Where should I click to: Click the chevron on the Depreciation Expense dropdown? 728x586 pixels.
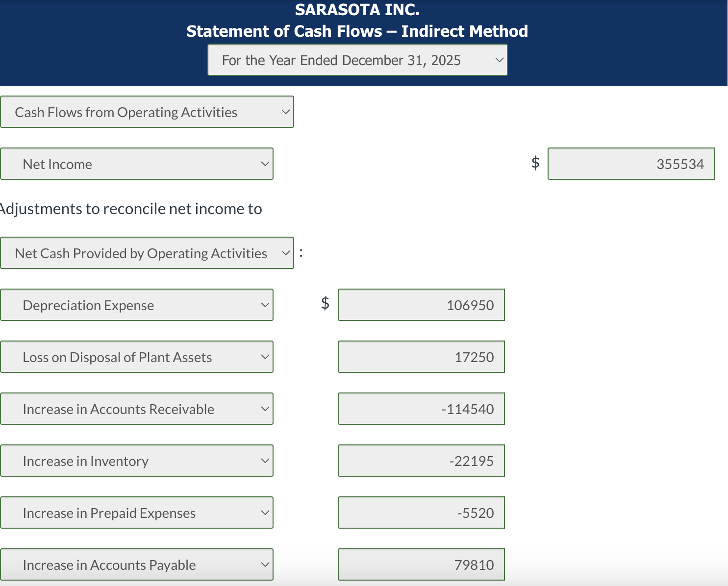(x=265, y=305)
